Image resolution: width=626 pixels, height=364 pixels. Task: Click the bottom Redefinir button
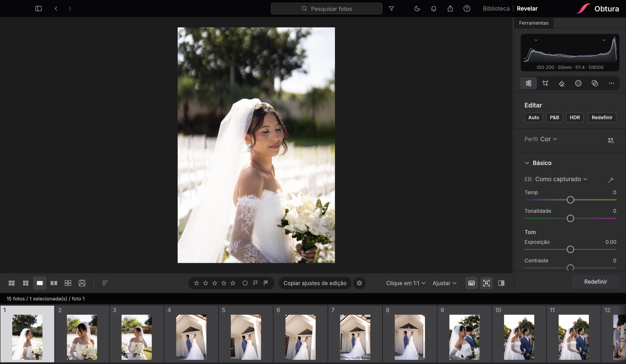[595, 282]
